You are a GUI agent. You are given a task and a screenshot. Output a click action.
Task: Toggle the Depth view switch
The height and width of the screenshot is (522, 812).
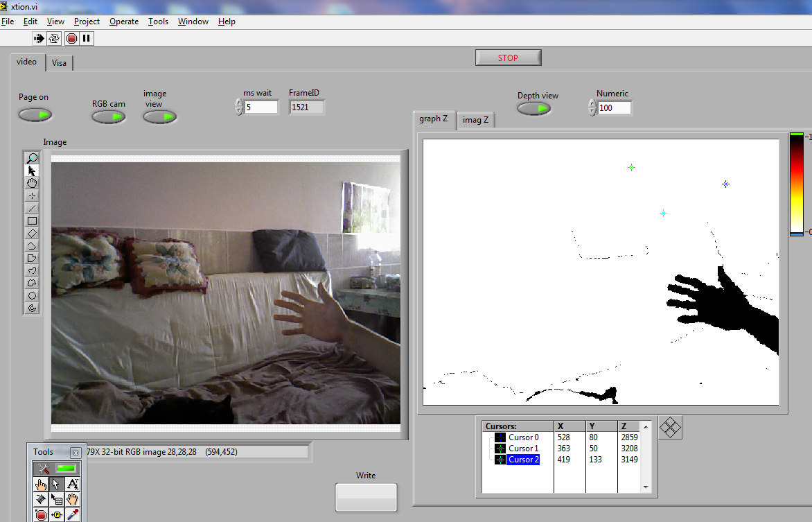coord(534,108)
